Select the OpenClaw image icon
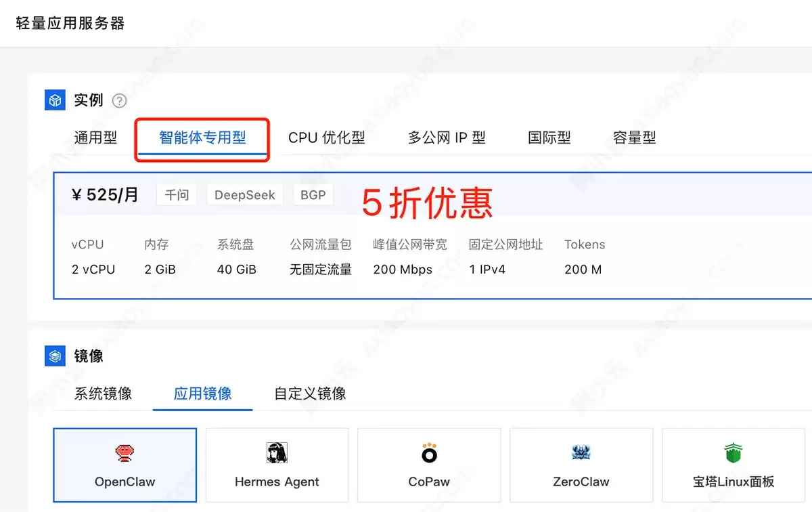The height and width of the screenshot is (512, 812). (x=125, y=453)
